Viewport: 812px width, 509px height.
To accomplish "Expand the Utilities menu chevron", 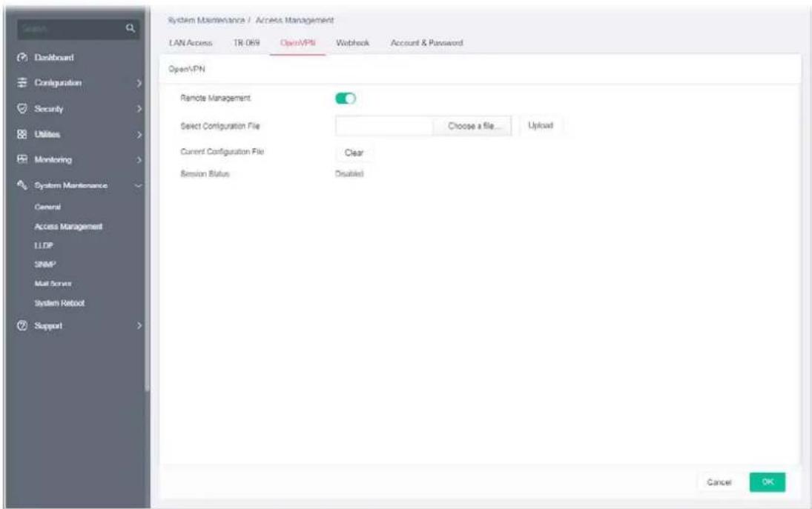I will (x=139, y=135).
